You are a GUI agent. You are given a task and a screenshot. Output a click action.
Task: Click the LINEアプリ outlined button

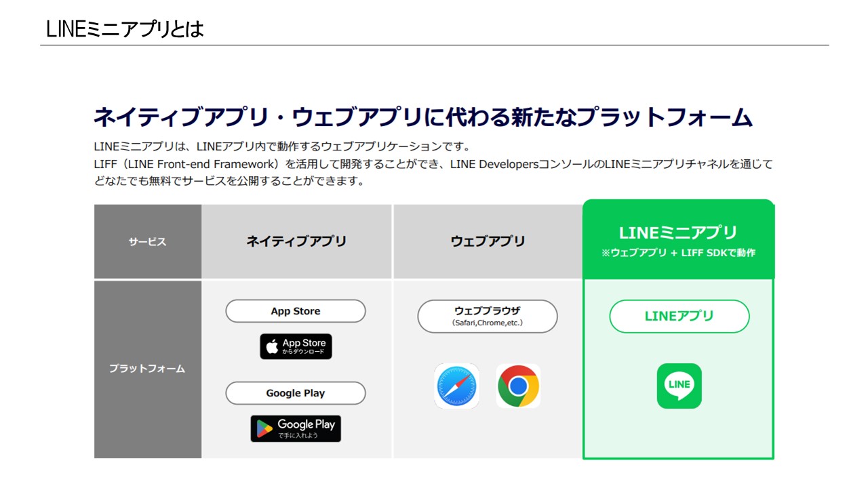point(679,316)
